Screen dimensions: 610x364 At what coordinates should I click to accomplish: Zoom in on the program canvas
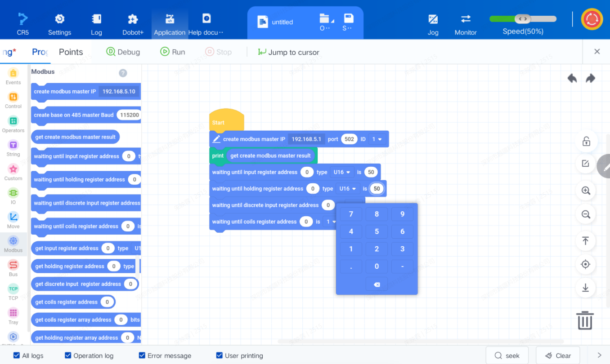tap(585, 191)
